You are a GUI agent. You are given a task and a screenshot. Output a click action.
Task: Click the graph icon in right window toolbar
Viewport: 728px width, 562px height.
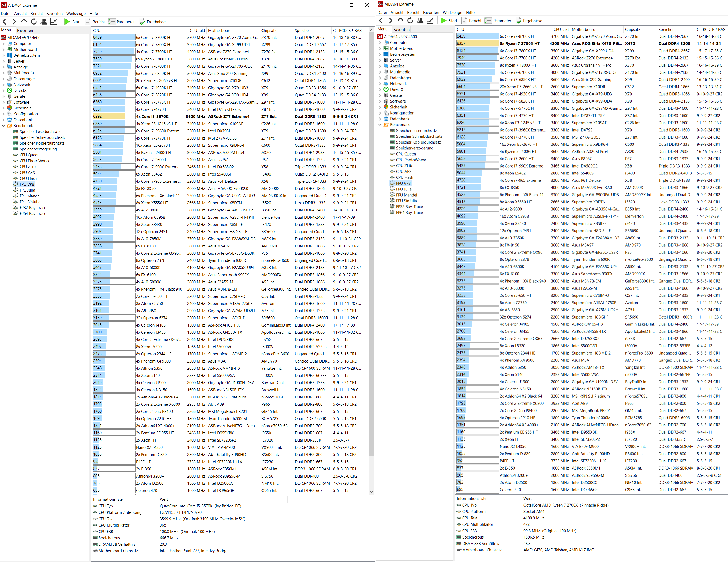click(430, 21)
